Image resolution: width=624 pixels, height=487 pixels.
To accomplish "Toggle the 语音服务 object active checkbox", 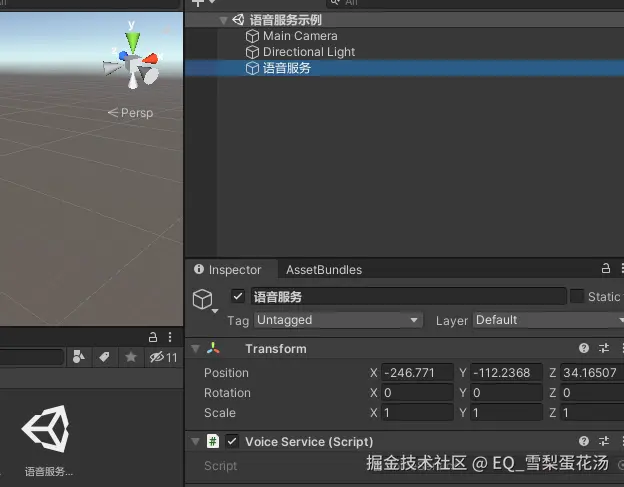I will [238, 296].
